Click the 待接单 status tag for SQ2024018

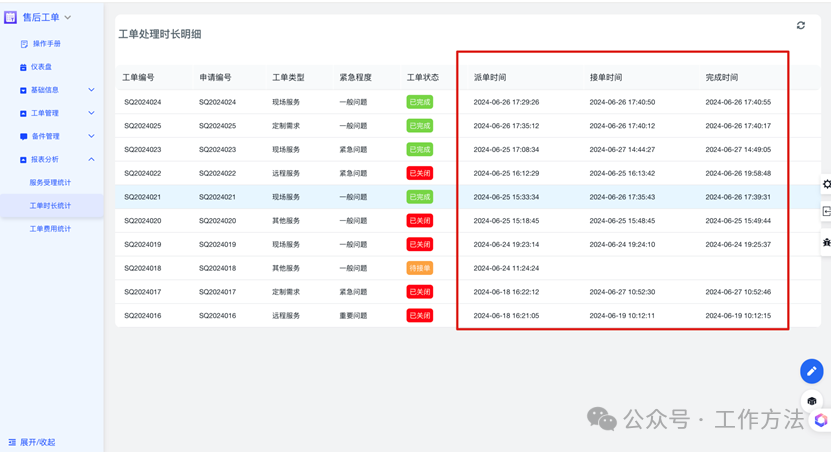(419, 268)
